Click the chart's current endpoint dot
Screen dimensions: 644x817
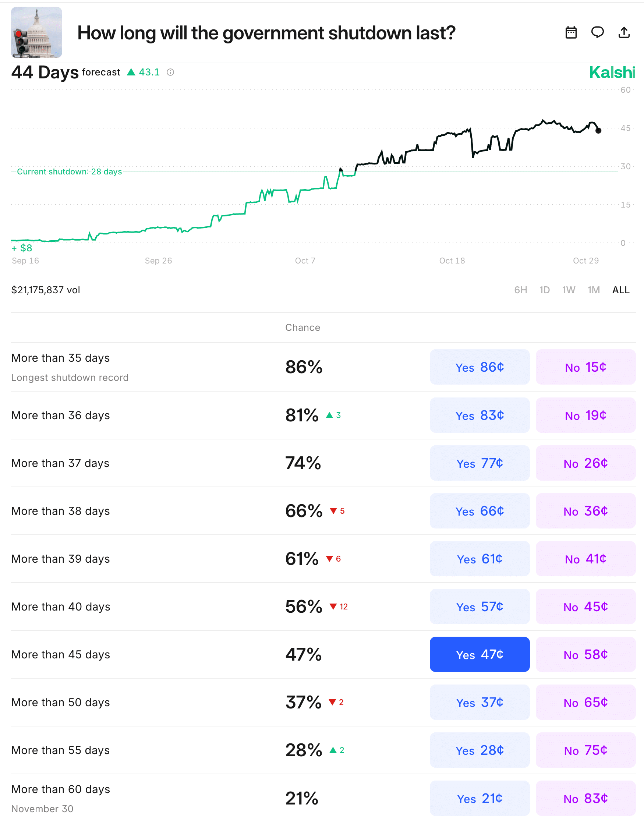pyautogui.click(x=598, y=130)
